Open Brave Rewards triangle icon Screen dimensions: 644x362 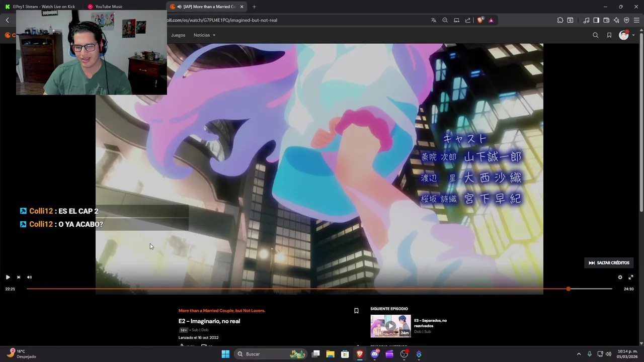(x=491, y=20)
